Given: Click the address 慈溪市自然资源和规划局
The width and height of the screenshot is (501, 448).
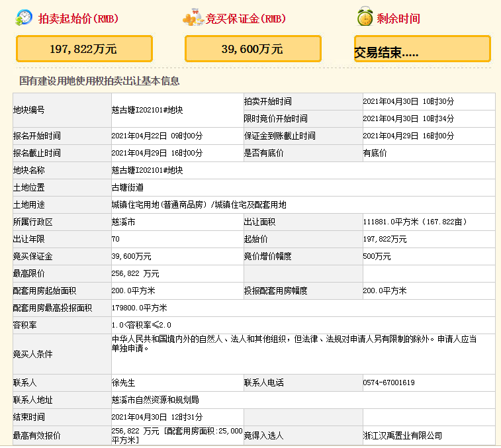Looking at the screenshot, I should [155, 400].
